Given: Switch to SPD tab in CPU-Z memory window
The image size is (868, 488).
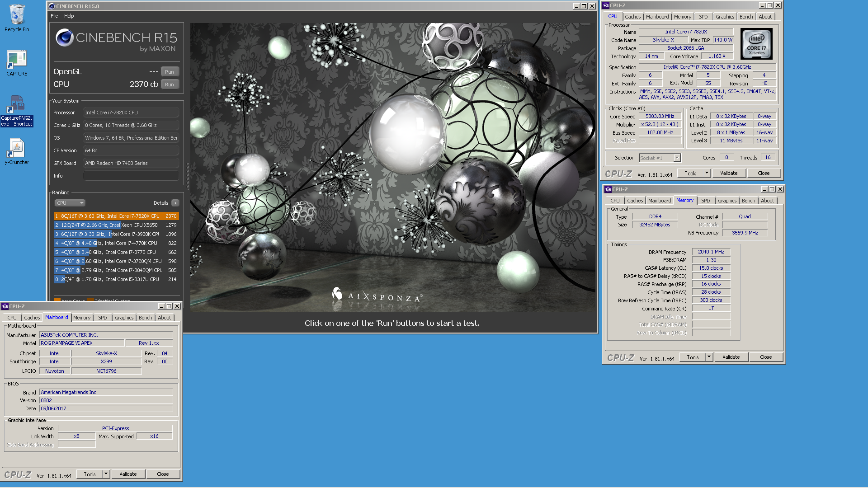Looking at the screenshot, I should (x=705, y=201).
